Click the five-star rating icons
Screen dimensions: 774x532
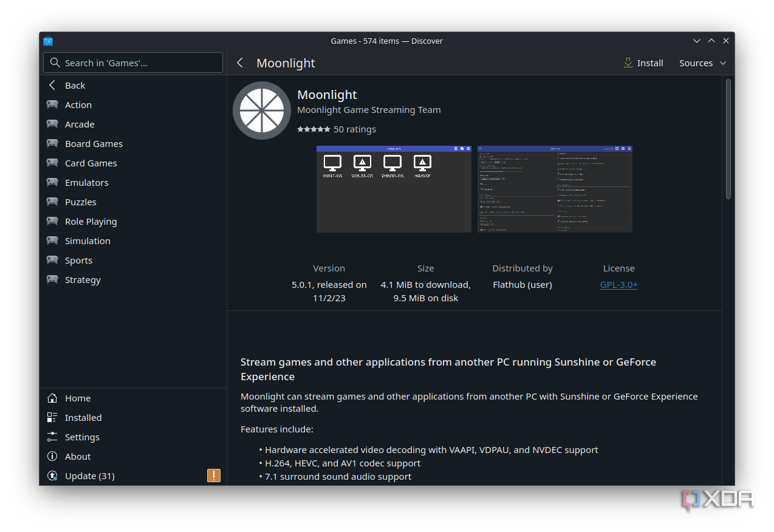313,129
